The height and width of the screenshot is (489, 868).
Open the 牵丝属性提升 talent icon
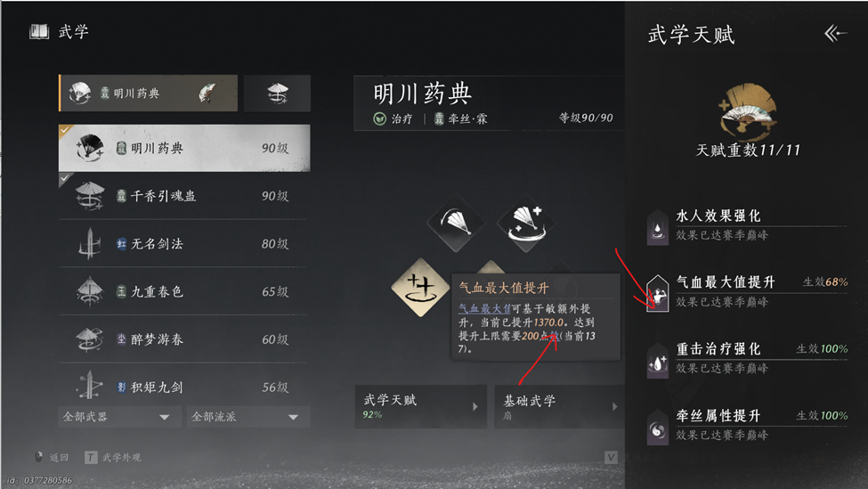pos(657,427)
